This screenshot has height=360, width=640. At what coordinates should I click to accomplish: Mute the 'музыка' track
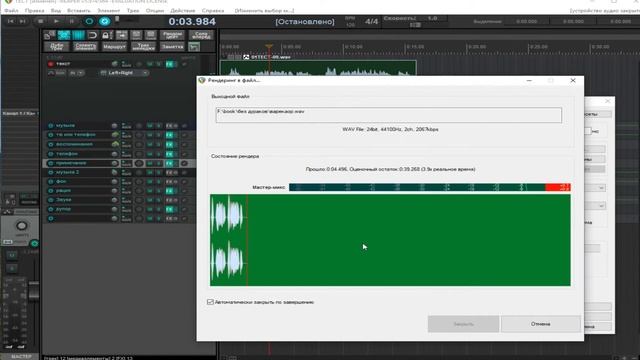click(149, 126)
